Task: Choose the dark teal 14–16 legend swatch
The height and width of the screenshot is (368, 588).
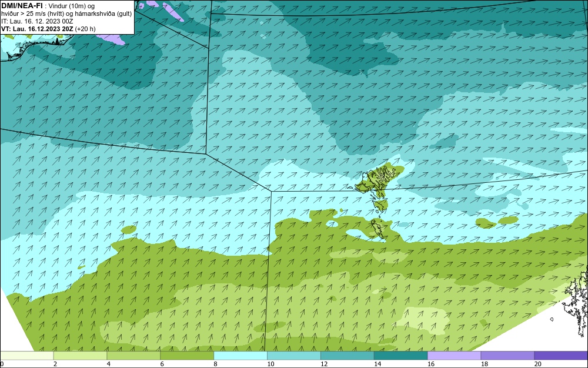Action: 401,356
